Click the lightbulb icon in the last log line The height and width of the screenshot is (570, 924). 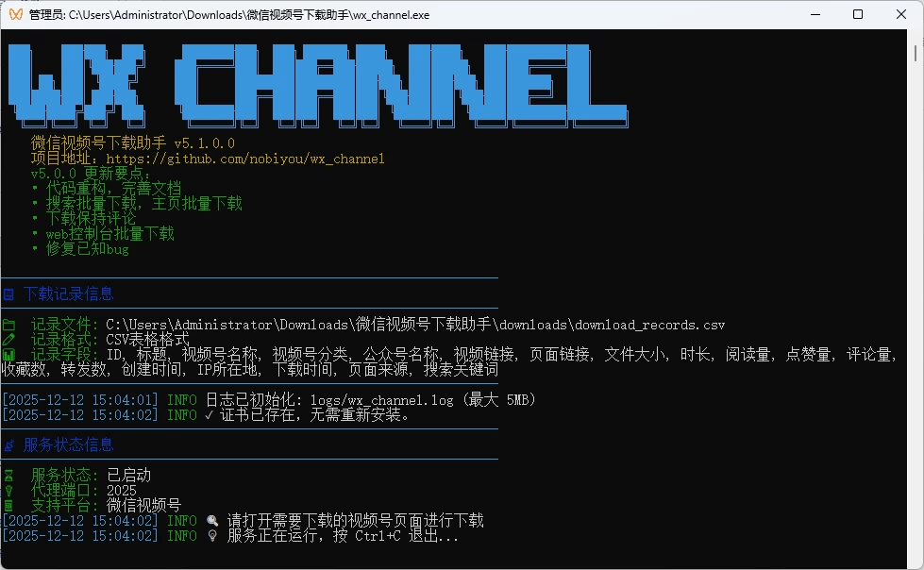coord(211,536)
